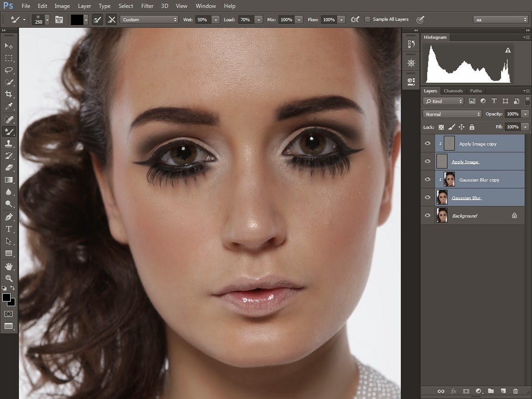Select the Eyedropper tool

click(9, 107)
